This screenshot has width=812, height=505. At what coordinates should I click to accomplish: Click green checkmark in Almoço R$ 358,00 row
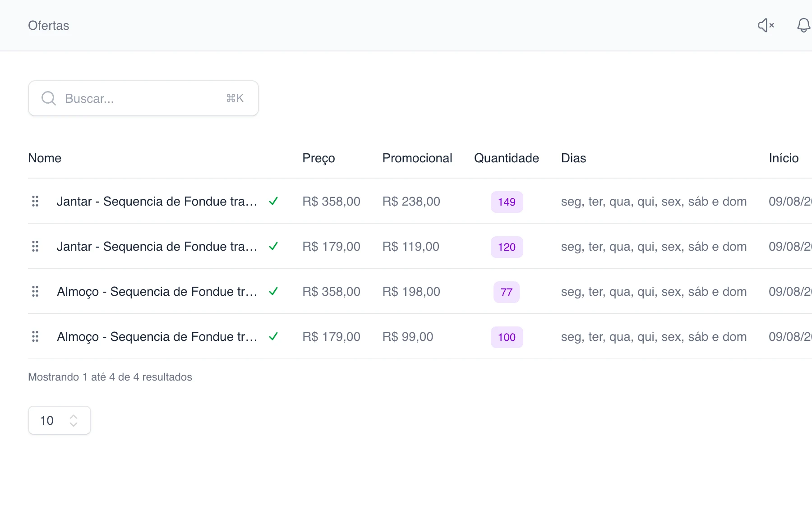[273, 291]
